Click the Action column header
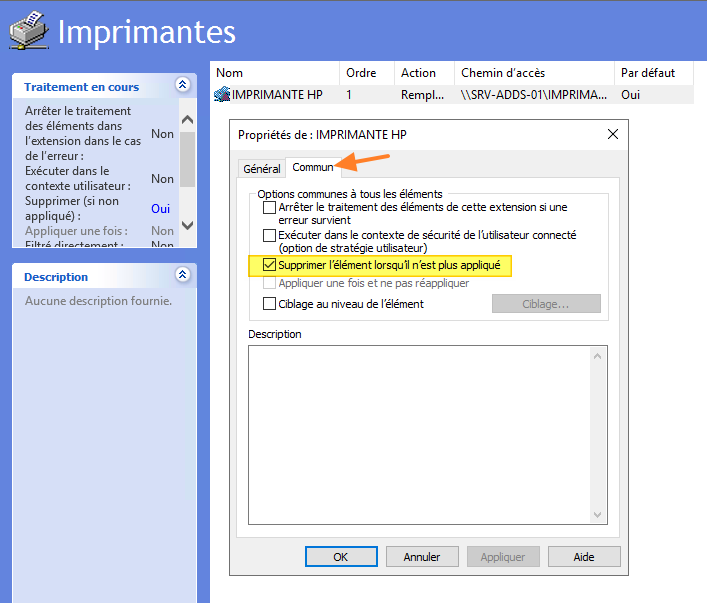This screenshot has height=603, width=707. pyautogui.click(x=424, y=73)
